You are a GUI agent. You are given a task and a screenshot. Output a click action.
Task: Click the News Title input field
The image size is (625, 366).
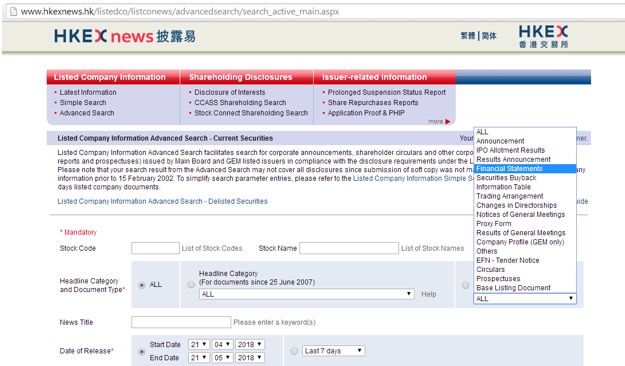(x=181, y=322)
